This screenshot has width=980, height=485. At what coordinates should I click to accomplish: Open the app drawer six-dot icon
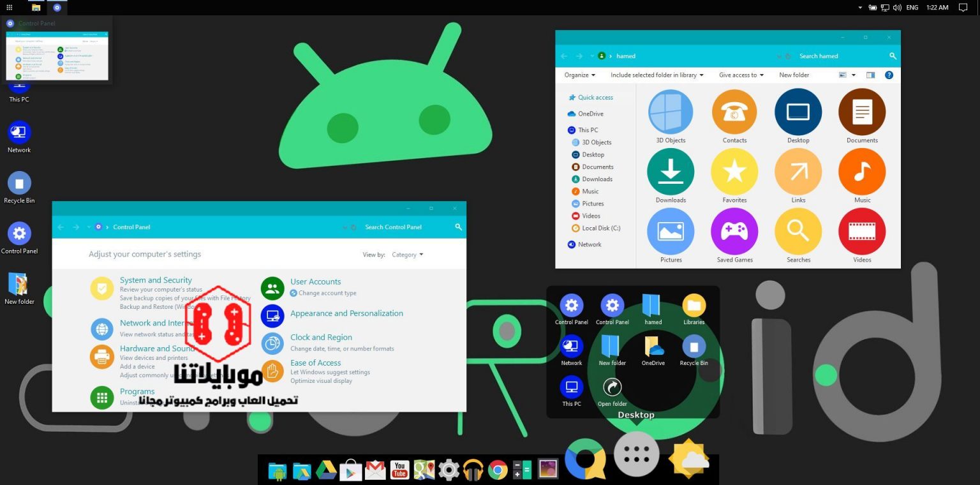(x=636, y=454)
